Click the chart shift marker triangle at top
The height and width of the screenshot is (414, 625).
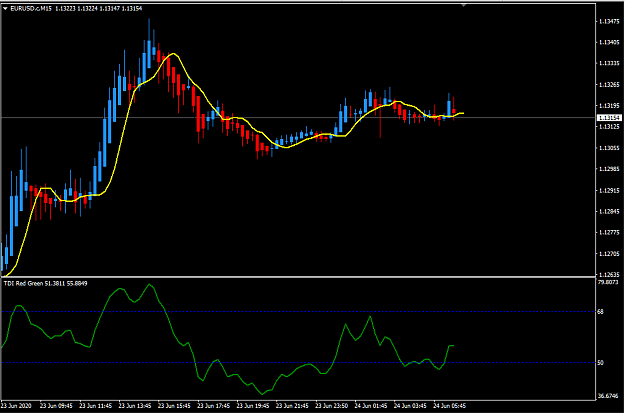point(463,5)
